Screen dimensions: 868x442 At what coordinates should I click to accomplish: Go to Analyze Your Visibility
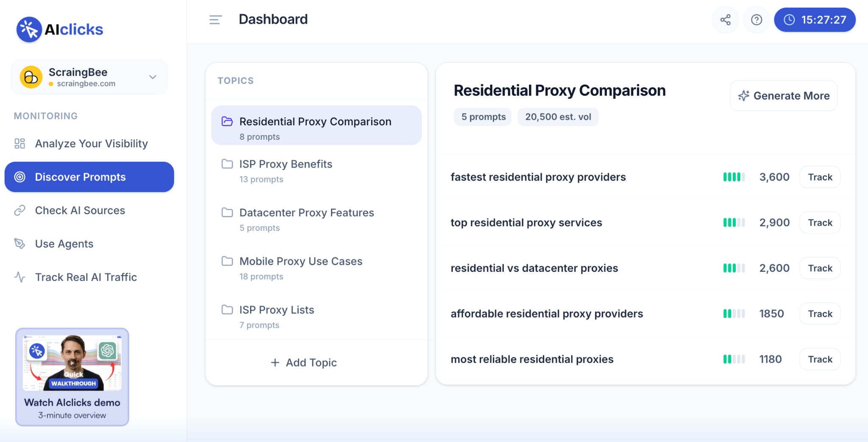click(91, 144)
